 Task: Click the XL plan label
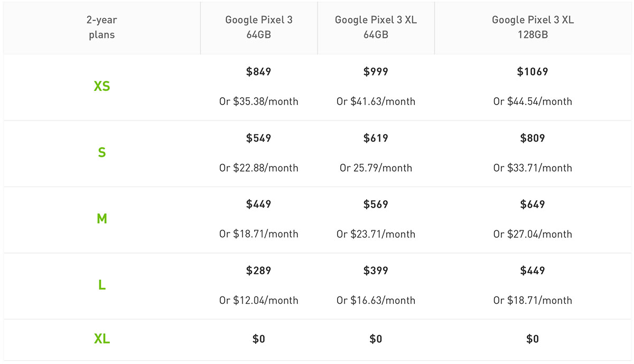point(102,339)
